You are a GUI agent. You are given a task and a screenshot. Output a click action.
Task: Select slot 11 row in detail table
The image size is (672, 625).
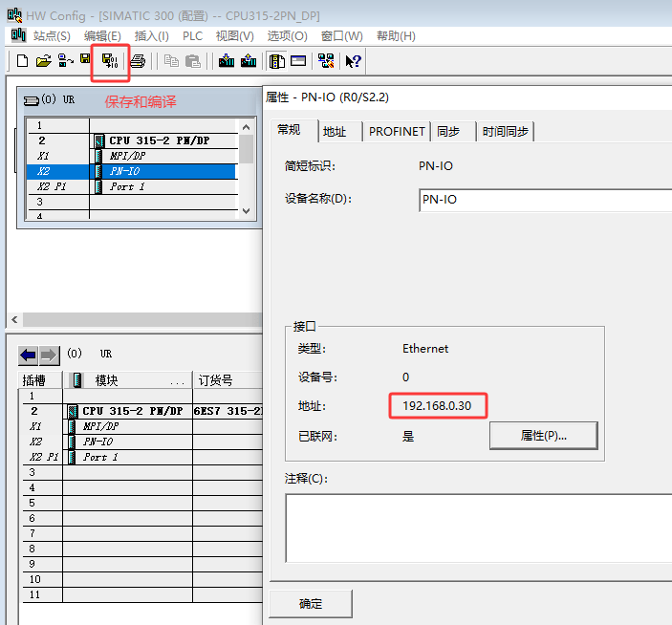pyautogui.click(x=141, y=594)
